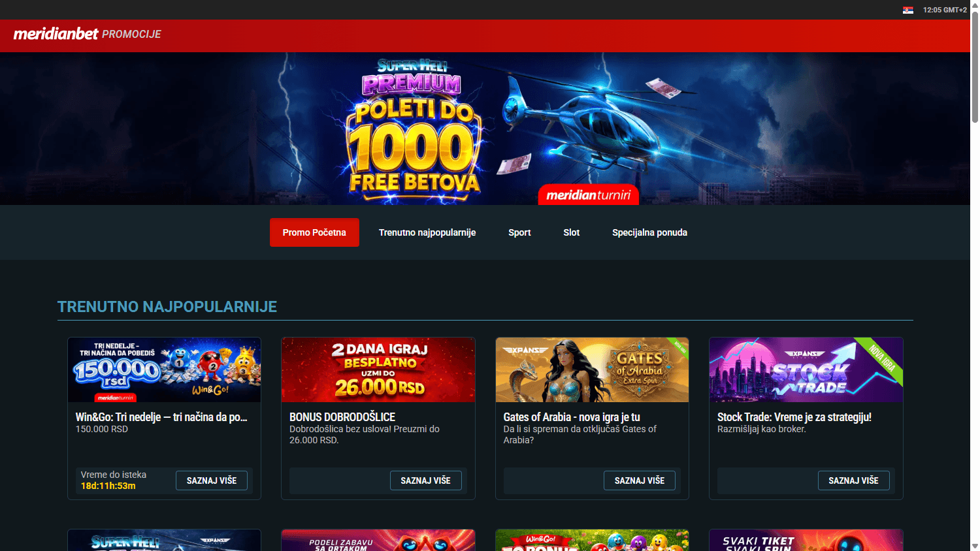Open the Specijalna ponuda tab

(x=649, y=232)
